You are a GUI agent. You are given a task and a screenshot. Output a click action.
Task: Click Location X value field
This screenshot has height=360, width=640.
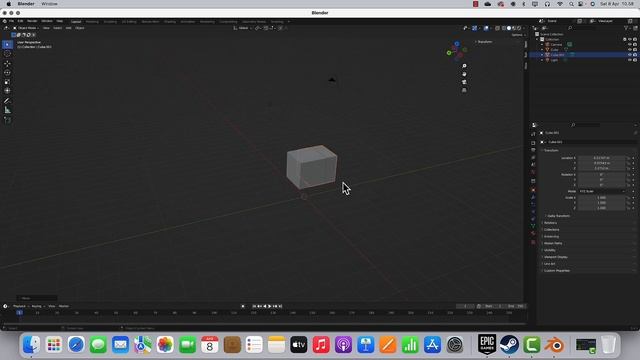[602, 158]
